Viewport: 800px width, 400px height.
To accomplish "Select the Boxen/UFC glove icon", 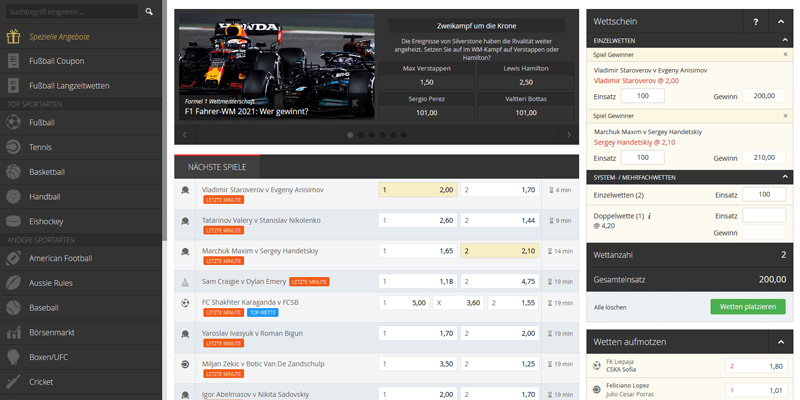I will (x=13, y=357).
